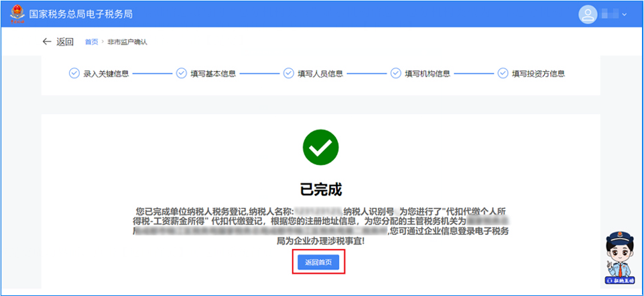Click the checkmark icon for 填写机构信息

(x=395, y=74)
